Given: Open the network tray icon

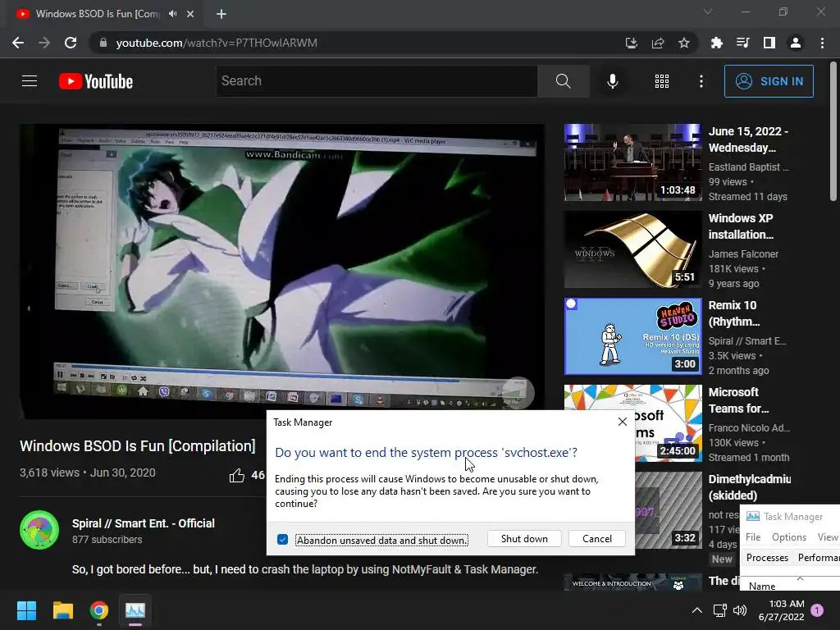Looking at the screenshot, I should [720, 610].
